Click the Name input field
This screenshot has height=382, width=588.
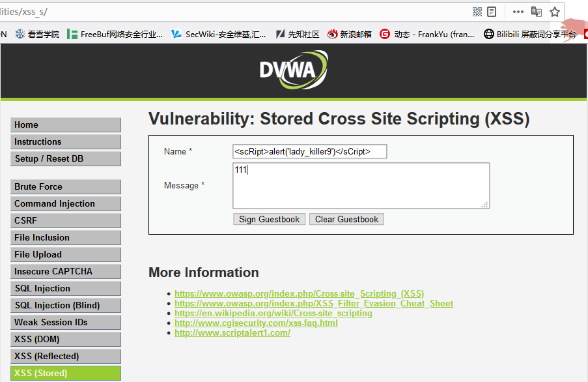point(310,152)
